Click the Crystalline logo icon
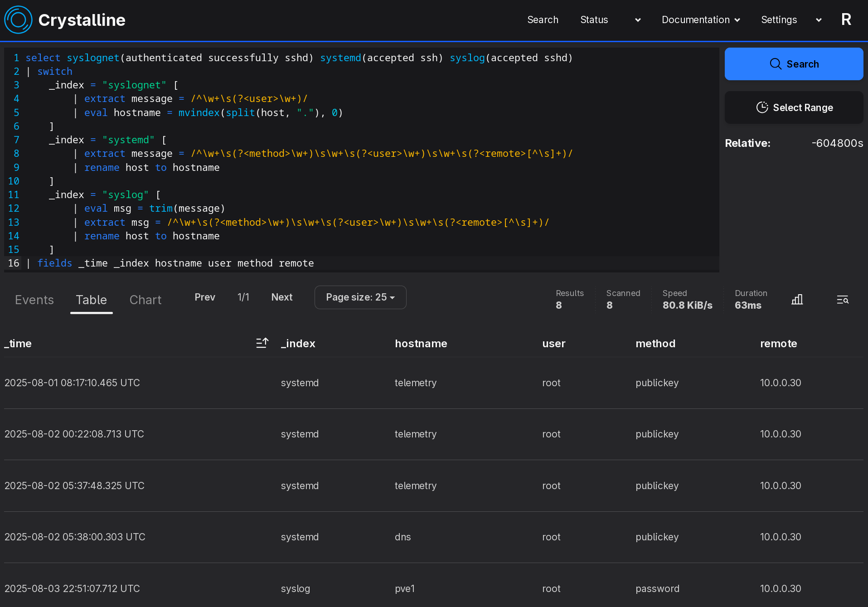This screenshot has height=607, width=868. coord(18,20)
